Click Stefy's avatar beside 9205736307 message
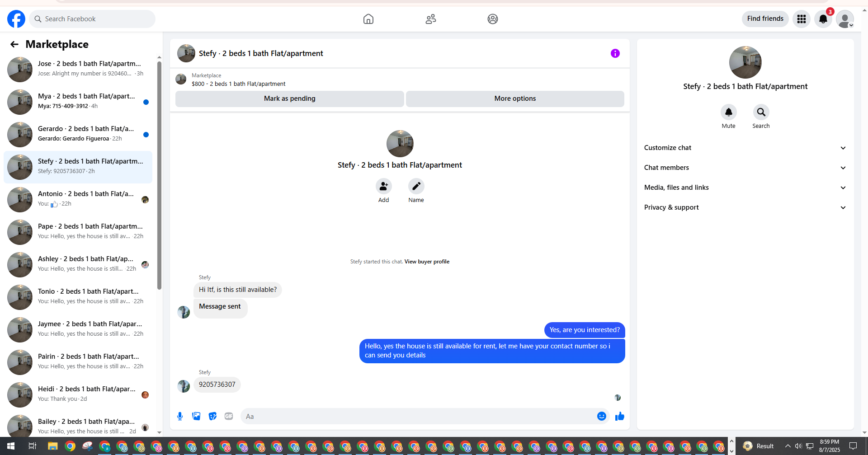Screen dimensions: 868x455 point(184,386)
